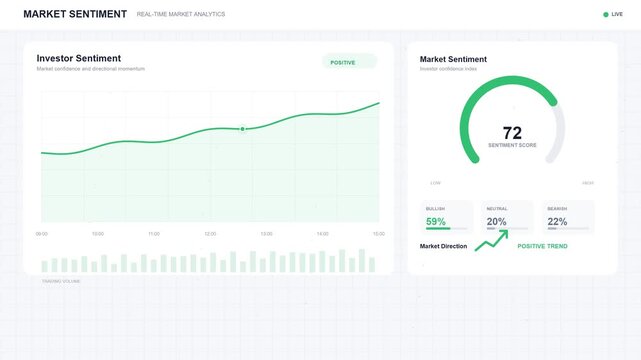Click the green LIVE status dot
This screenshot has width=641, height=360.
pos(605,14)
